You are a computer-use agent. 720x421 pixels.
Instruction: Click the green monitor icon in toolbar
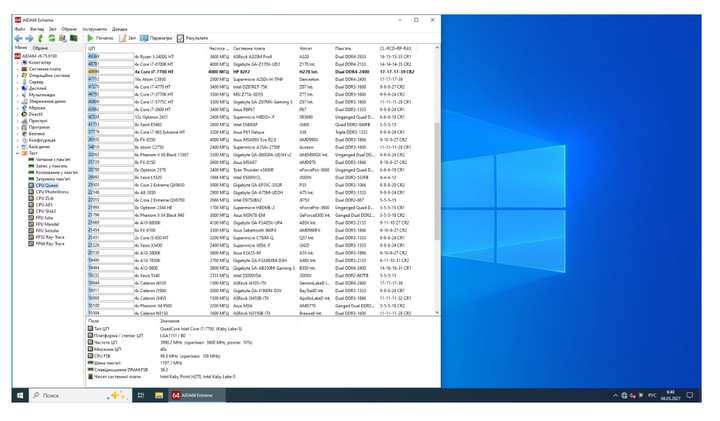[x=73, y=38]
